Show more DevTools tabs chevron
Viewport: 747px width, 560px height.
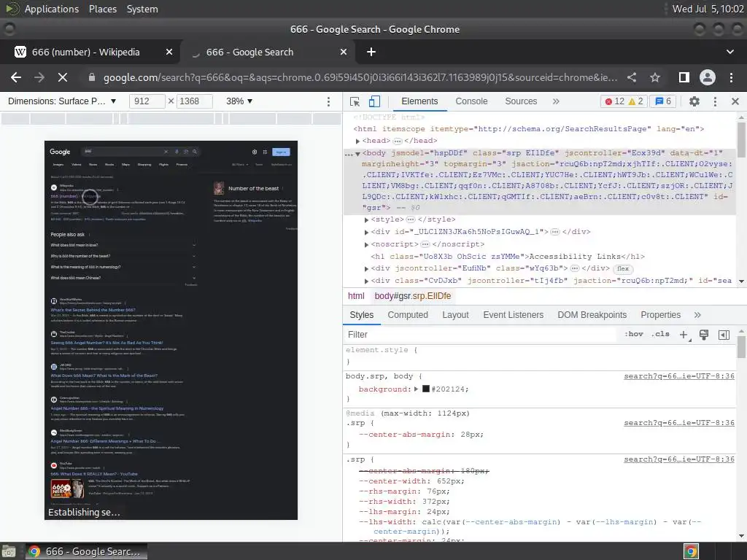[x=555, y=101]
